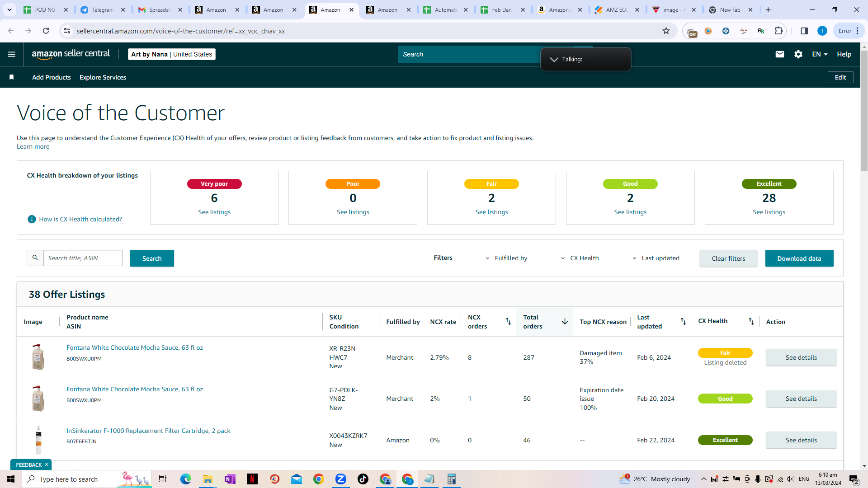The height and width of the screenshot is (488, 868).
Task: Click the teal Search button for listings
Action: pos(152,258)
